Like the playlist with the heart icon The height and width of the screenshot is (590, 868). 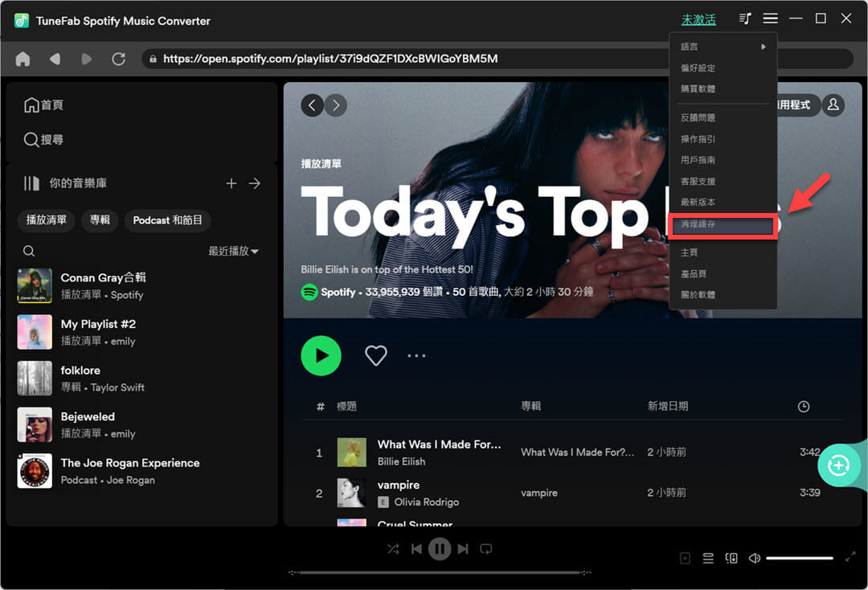coord(376,355)
